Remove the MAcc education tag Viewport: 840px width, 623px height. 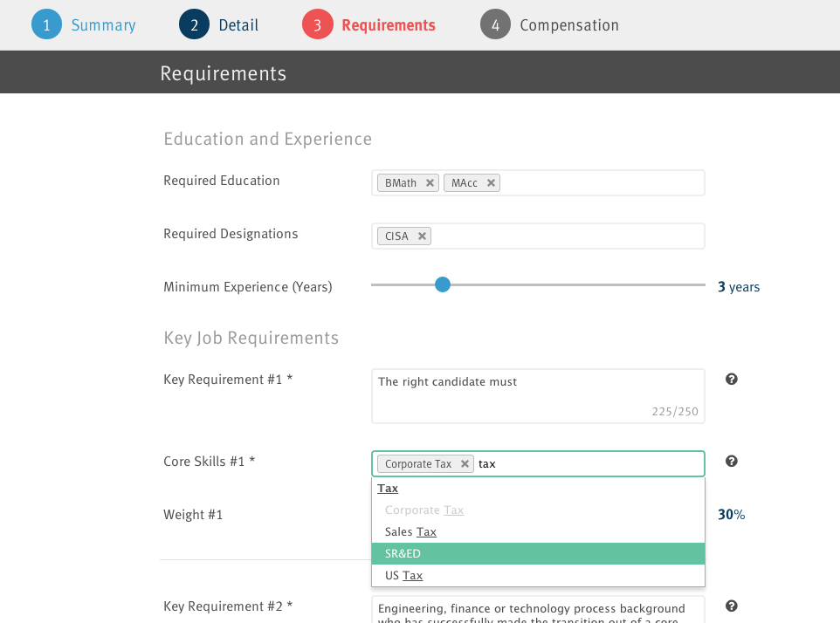tap(491, 183)
